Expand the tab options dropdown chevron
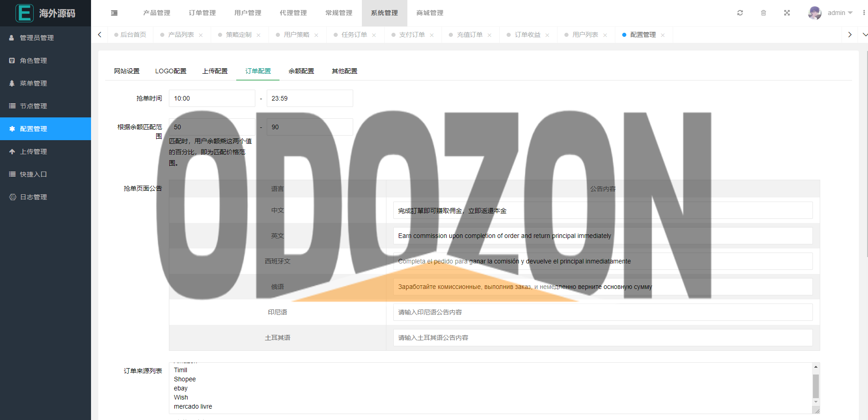The image size is (868, 420). 865,35
